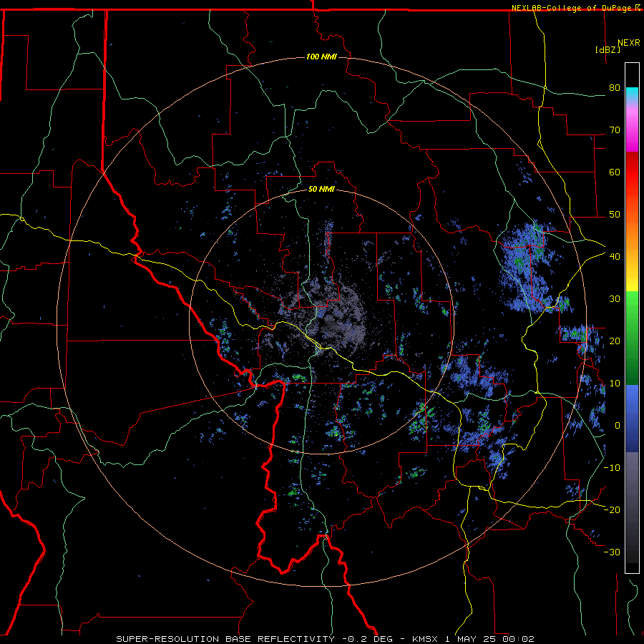Viewport: 644px width, 644px height.
Task: Click the 1 MAY 25 00:02 timestamp
Action: pos(489,639)
